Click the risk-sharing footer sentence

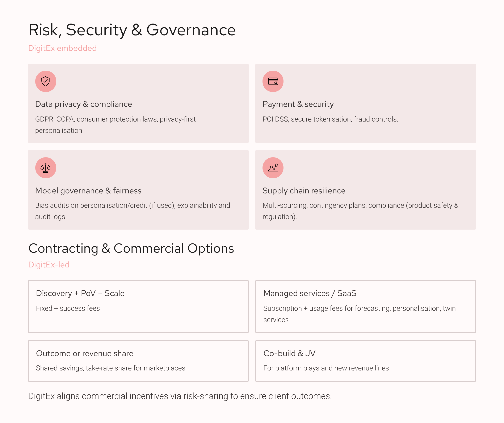tap(180, 396)
